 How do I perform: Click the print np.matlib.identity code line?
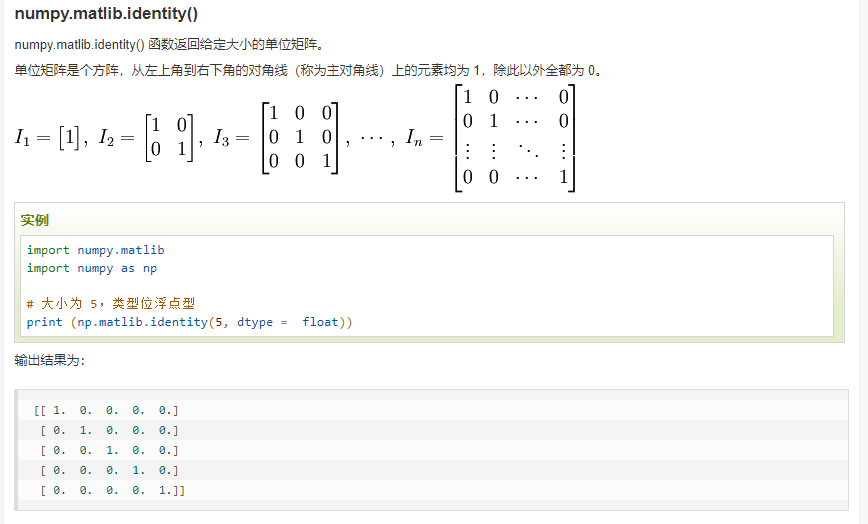189,322
